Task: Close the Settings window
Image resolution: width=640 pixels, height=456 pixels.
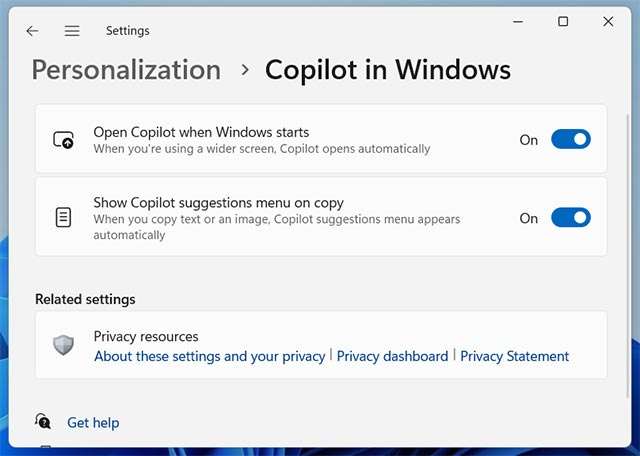Action: point(609,21)
